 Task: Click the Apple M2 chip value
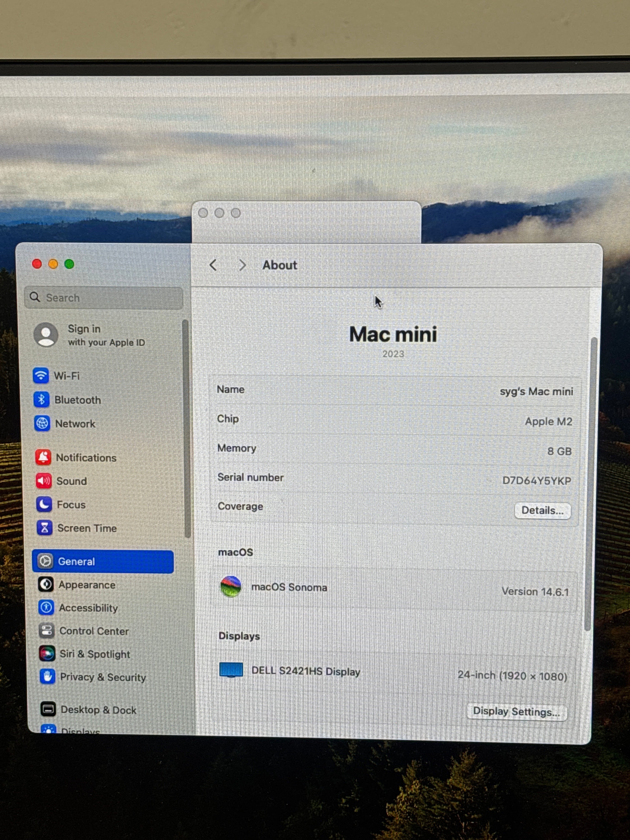tap(548, 421)
